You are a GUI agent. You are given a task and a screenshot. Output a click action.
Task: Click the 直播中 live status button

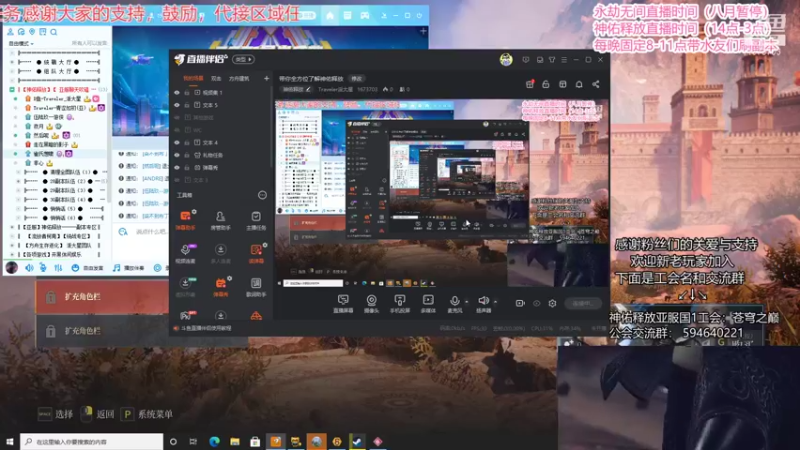(x=583, y=303)
